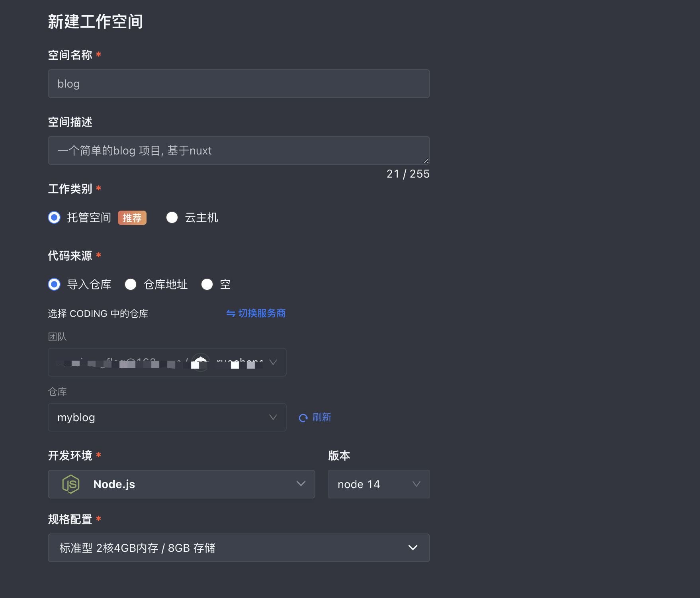Open the 标准型 2核4GB specification dropdown
Viewport: 700px width, 598px height.
click(238, 548)
